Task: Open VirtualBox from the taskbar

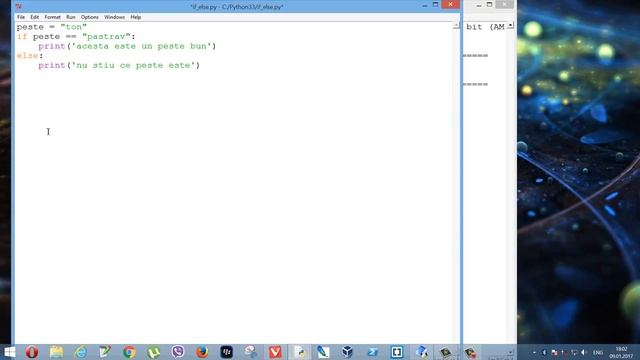Action: click(347, 352)
